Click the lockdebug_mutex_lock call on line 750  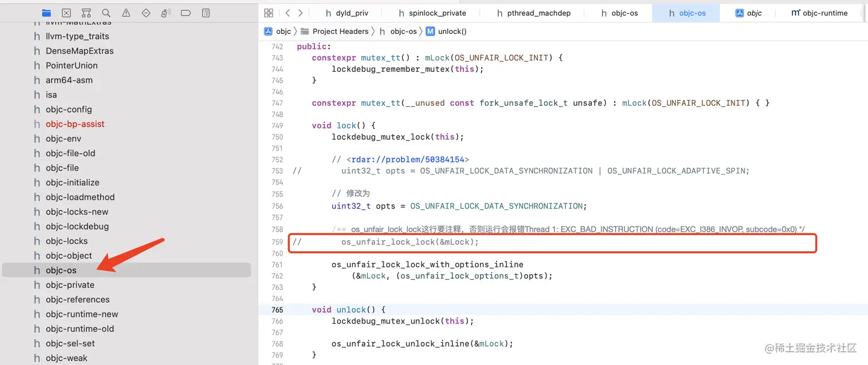coord(381,137)
